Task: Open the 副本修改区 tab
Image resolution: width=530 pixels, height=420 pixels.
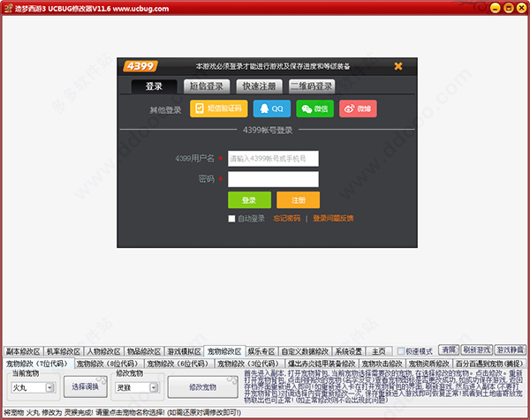Action: 23,351
